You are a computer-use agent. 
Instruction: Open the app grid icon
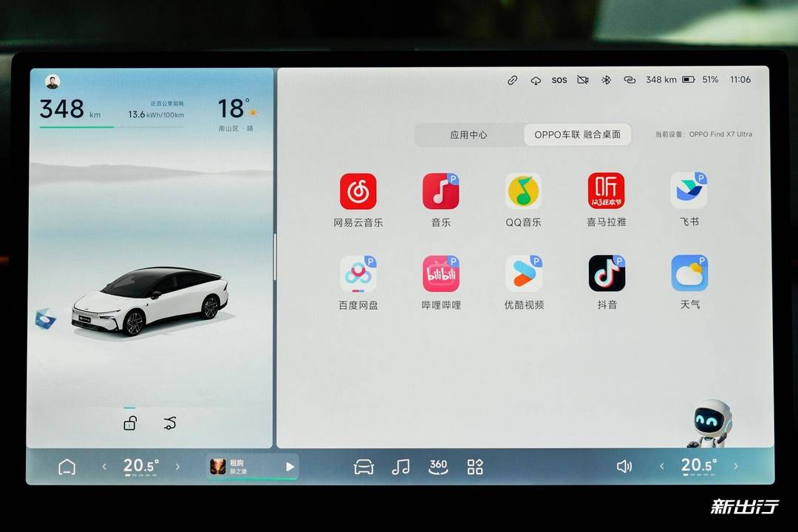click(x=475, y=467)
